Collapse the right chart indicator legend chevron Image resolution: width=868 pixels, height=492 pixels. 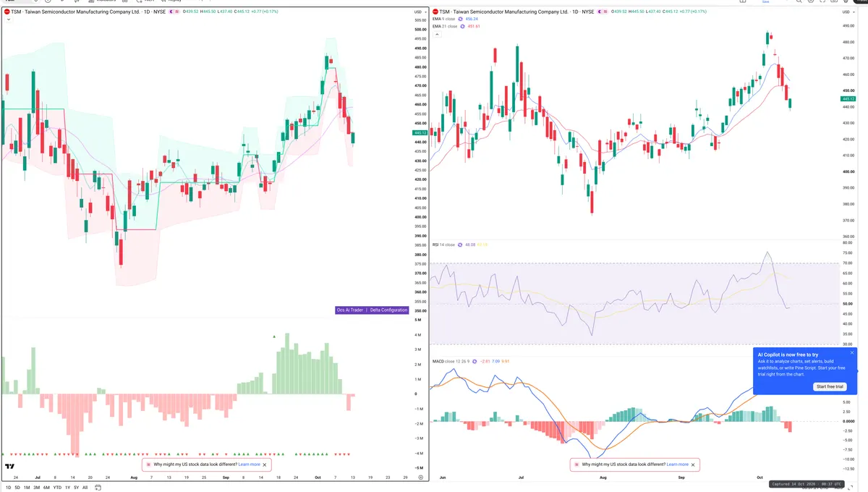pyautogui.click(x=436, y=34)
